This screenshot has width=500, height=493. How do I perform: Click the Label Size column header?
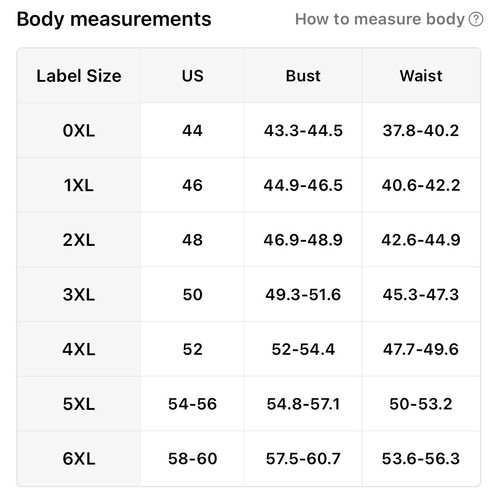click(79, 76)
